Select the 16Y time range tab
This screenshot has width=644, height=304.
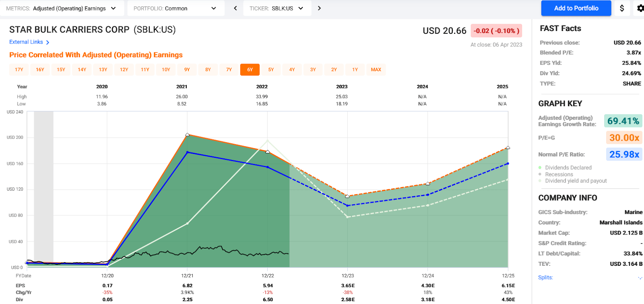[x=40, y=70]
